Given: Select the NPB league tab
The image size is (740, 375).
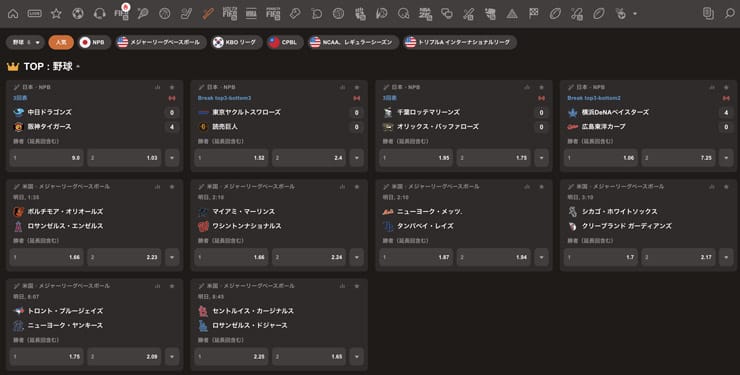Looking at the screenshot, I should pos(94,42).
